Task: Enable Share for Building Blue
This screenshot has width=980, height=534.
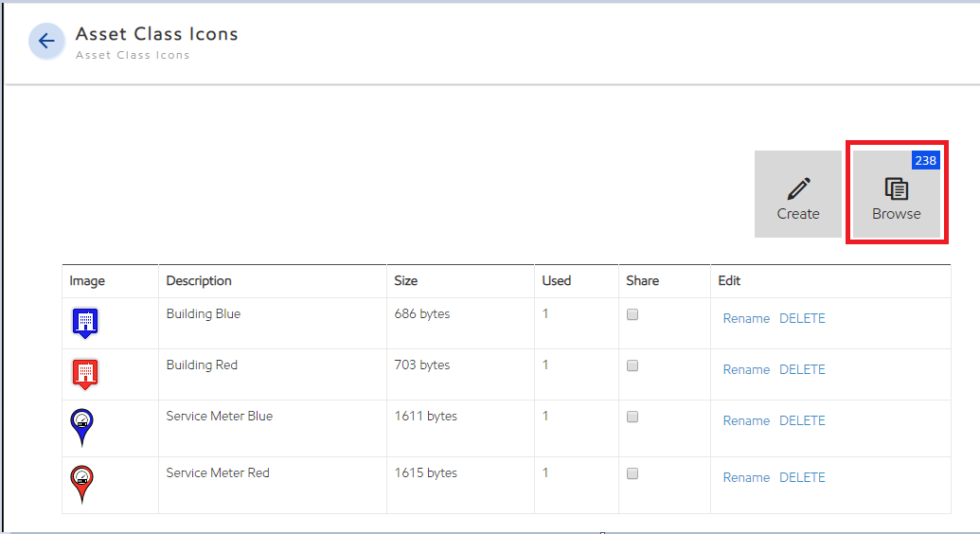Action: point(633,314)
